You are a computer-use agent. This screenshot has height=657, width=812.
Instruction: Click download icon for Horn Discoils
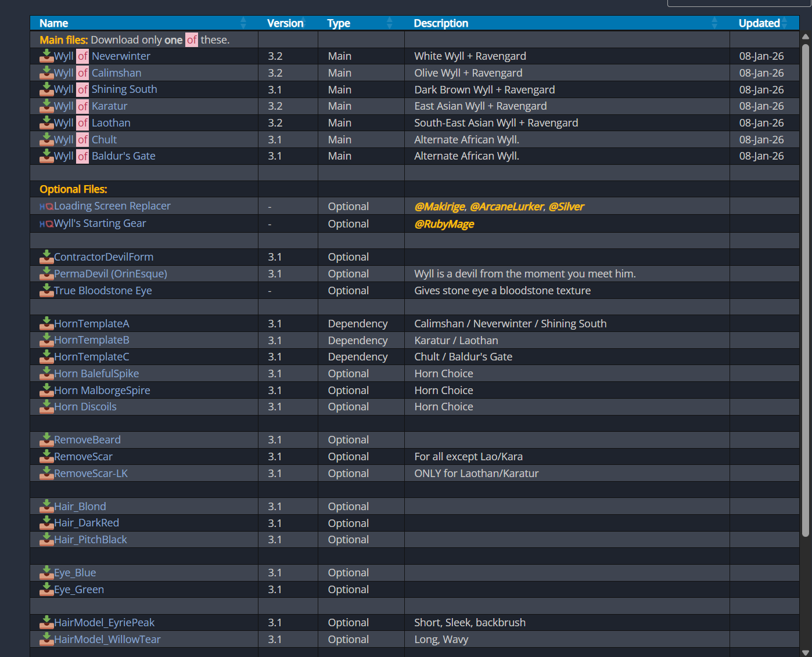tap(46, 407)
